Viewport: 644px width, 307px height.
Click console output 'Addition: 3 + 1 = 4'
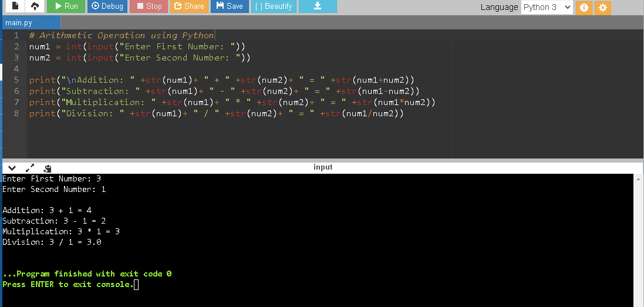click(x=47, y=211)
